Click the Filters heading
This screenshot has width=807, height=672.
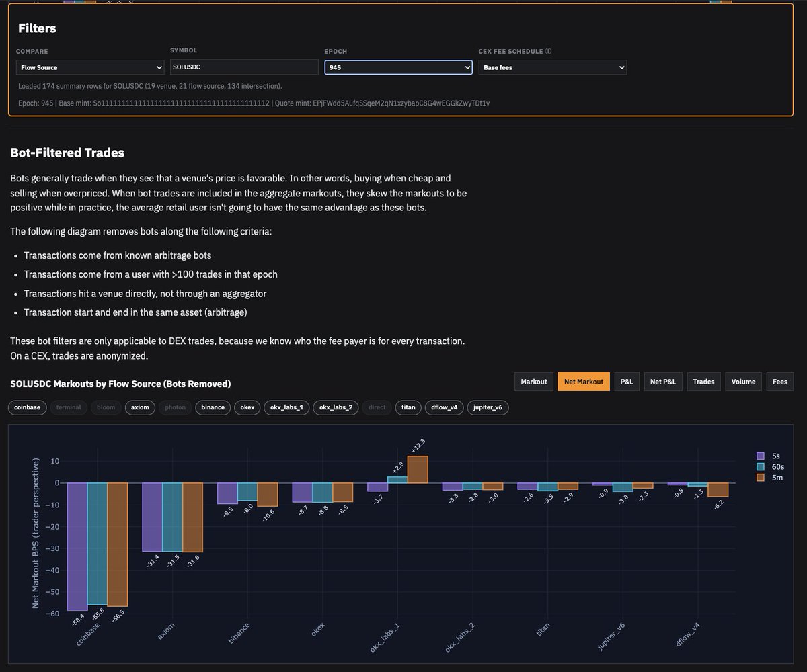tap(37, 28)
